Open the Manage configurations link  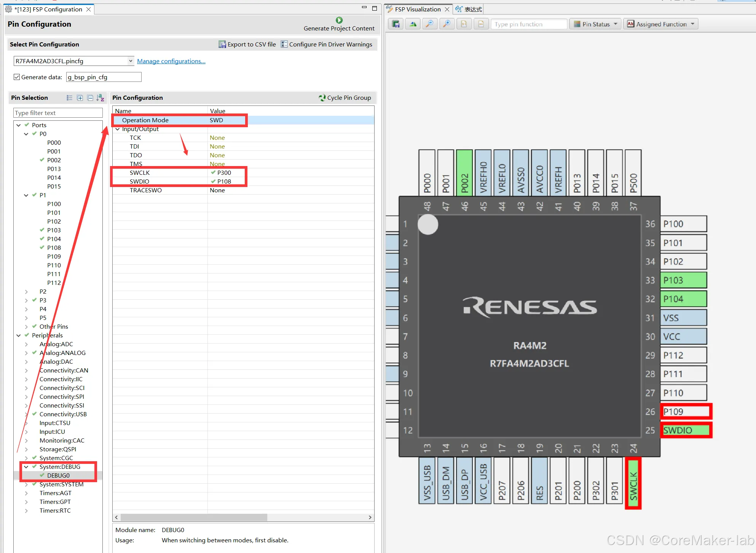[x=171, y=61]
